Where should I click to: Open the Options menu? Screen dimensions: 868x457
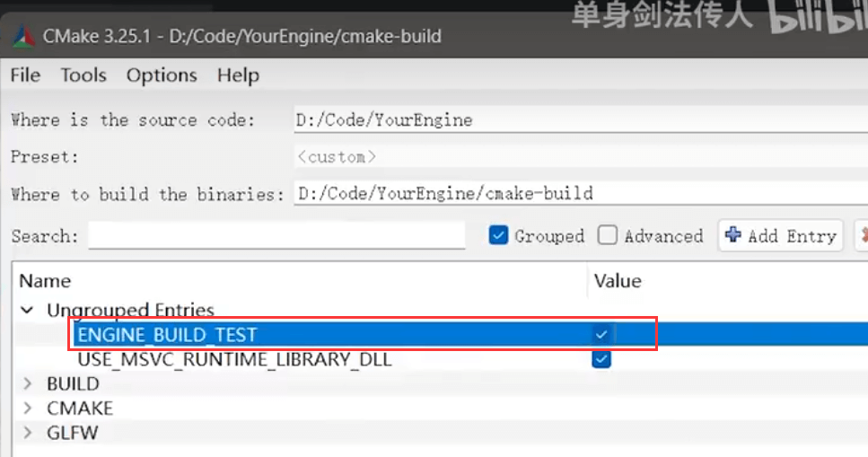point(162,75)
